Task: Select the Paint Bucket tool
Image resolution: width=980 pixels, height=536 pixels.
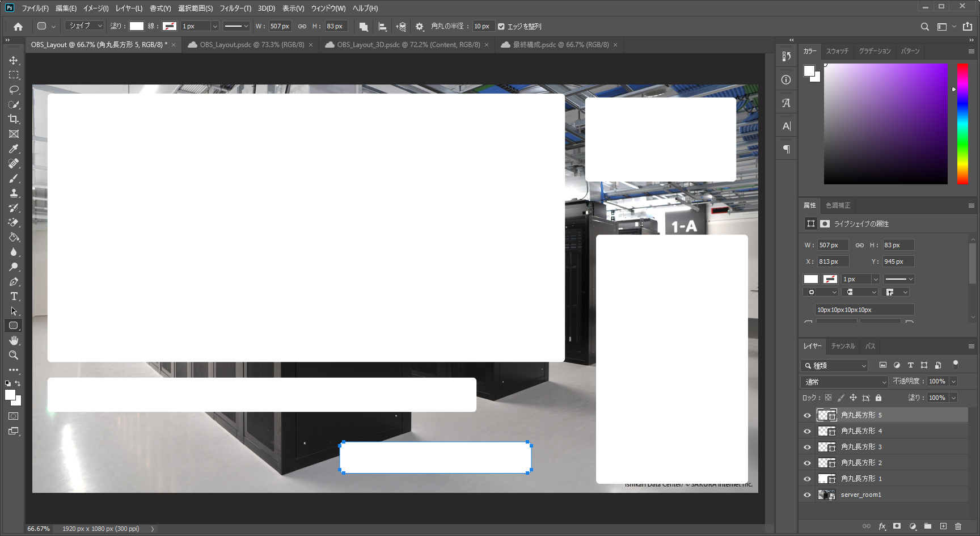Action: pos(14,237)
